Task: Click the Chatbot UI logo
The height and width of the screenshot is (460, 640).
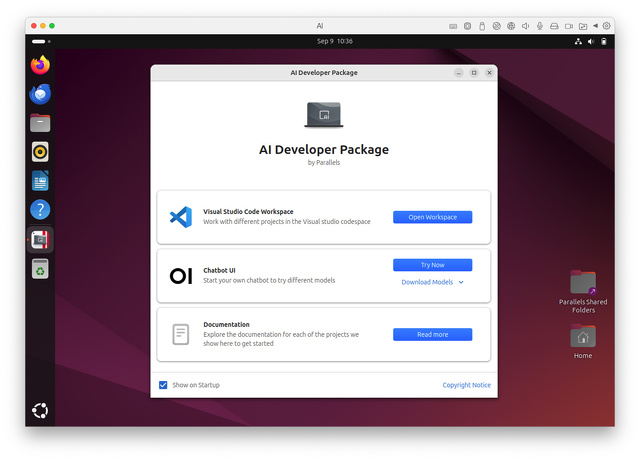Action: tap(181, 276)
